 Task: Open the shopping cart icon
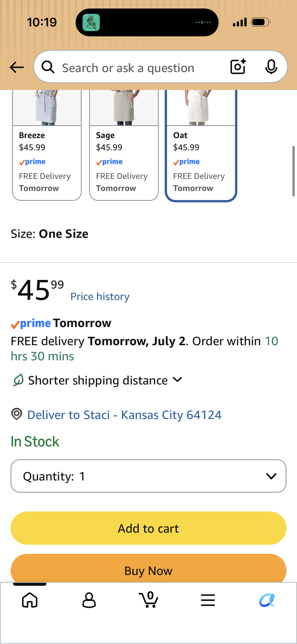click(x=149, y=599)
